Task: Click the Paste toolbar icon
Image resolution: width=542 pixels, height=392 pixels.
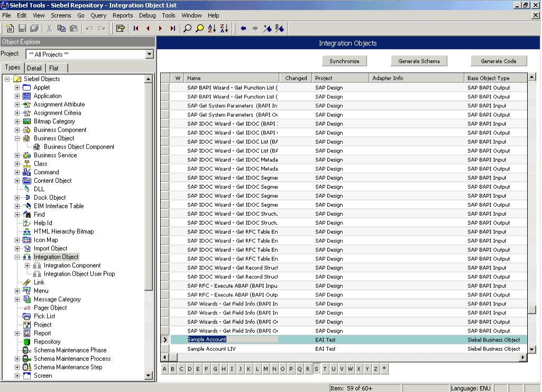Action: coord(74,29)
